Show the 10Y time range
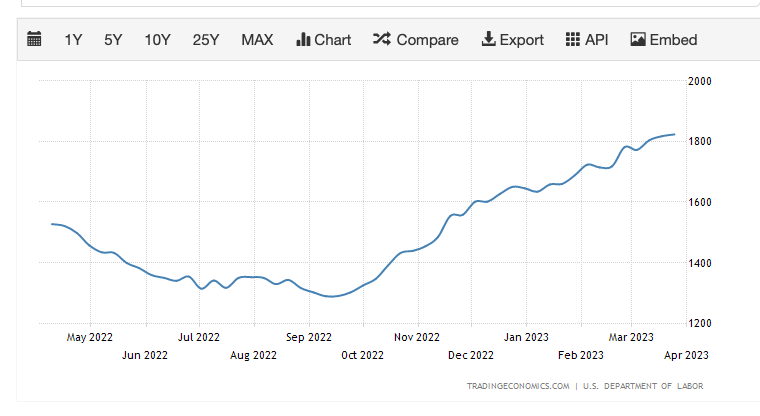 (x=157, y=40)
